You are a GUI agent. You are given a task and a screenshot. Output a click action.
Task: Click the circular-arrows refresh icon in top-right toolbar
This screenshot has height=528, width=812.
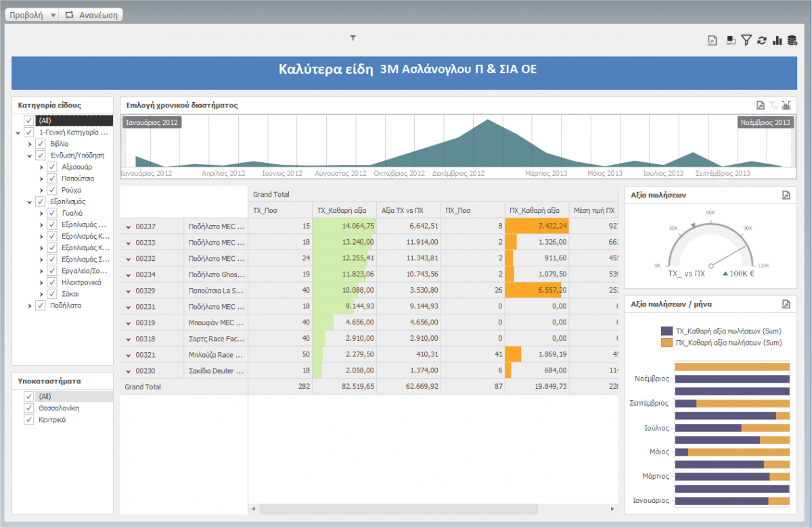(x=762, y=41)
